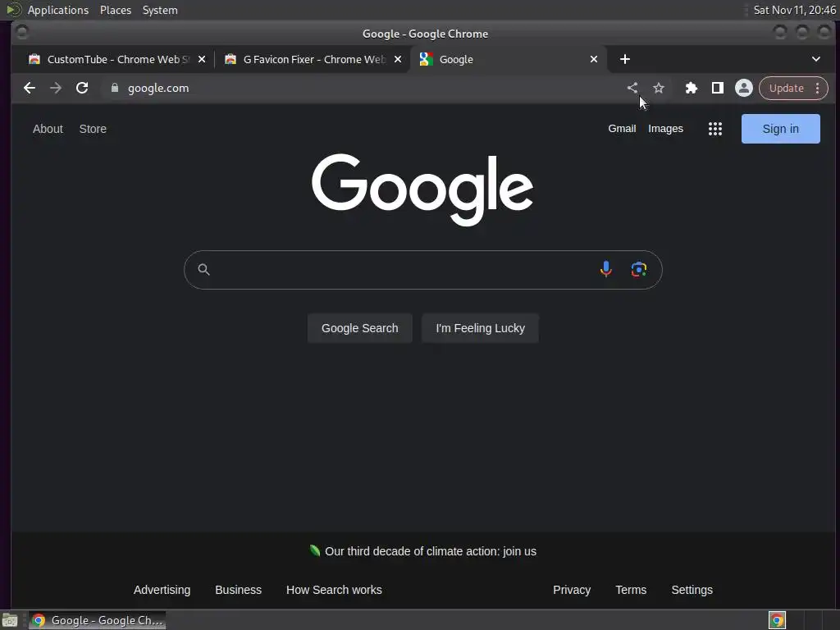Screen dimensions: 840x630
Task: Open Chrome's Update menu button
Action: tap(793, 88)
